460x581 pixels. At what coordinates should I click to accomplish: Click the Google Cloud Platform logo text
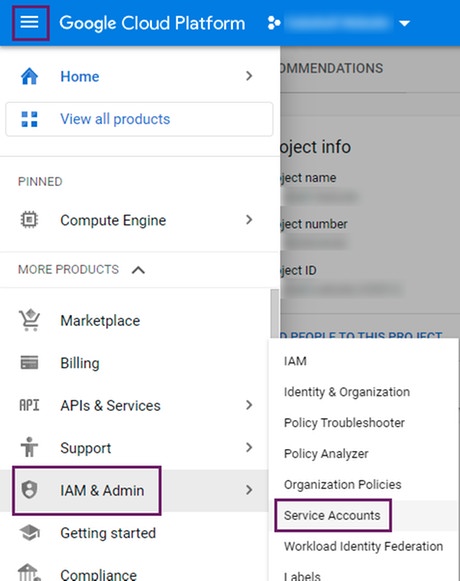pyautogui.click(x=152, y=23)
